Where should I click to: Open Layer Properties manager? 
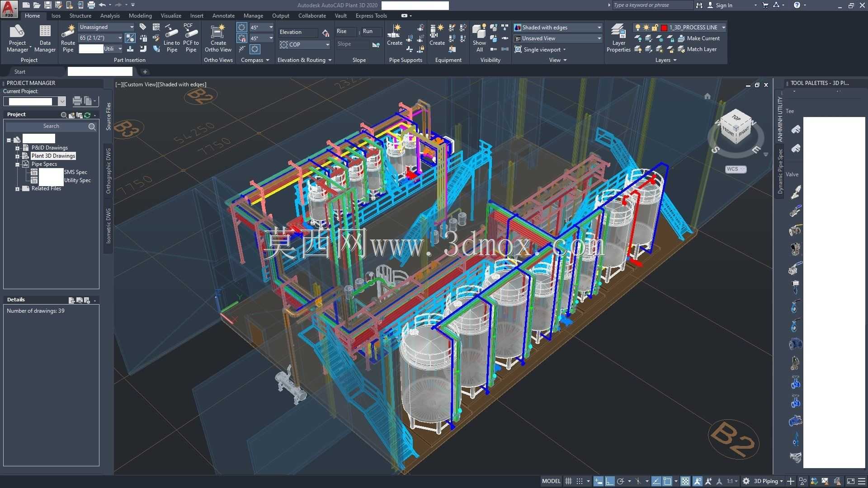click(x=618, y=39)
